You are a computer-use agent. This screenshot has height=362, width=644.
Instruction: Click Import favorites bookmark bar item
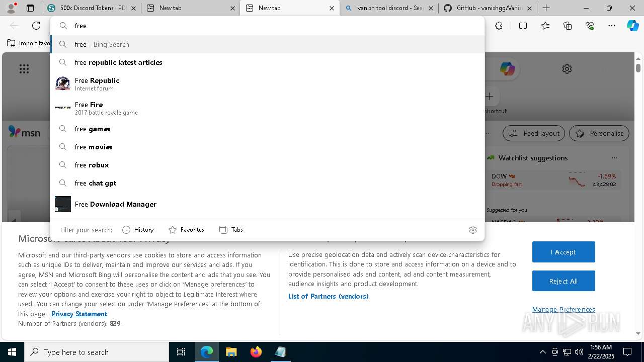coord(29,43)
